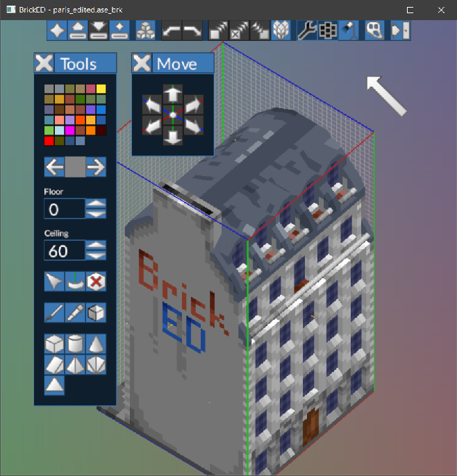Click the Move upper-left arrow
Viewport: 457px width, 476px height.
152,104
